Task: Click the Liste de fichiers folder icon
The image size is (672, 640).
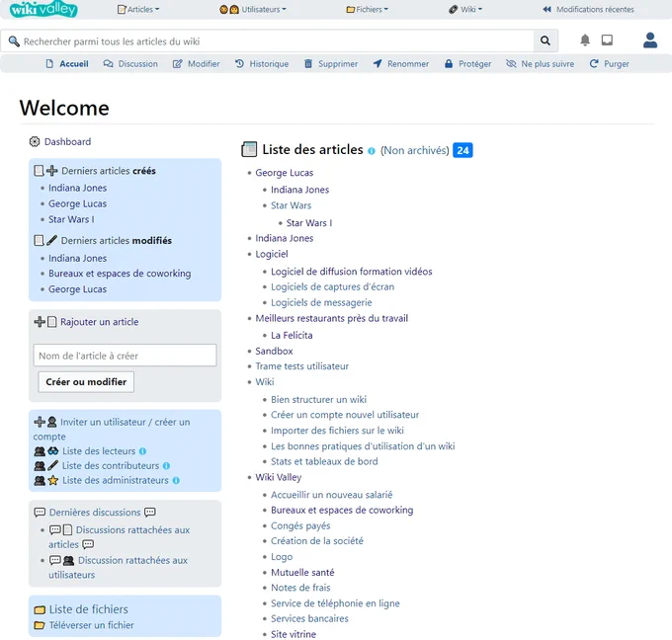Action: (40, 609)
